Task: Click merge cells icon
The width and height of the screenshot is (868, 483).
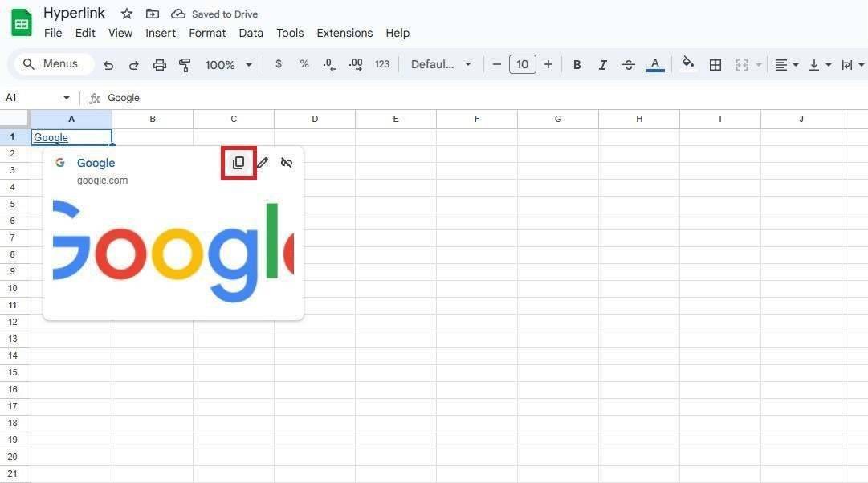Action: tap(742, 65)
